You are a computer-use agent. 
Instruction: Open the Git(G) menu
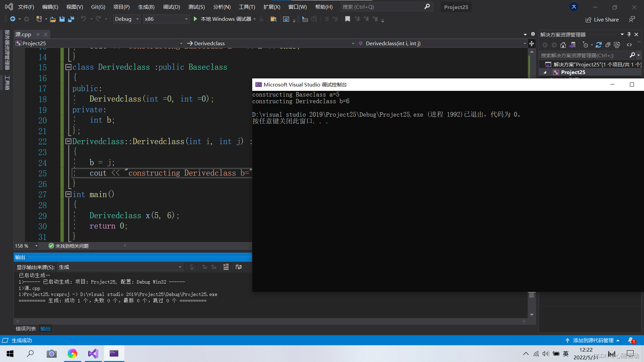pyautogui.click(x=98, y=7)
